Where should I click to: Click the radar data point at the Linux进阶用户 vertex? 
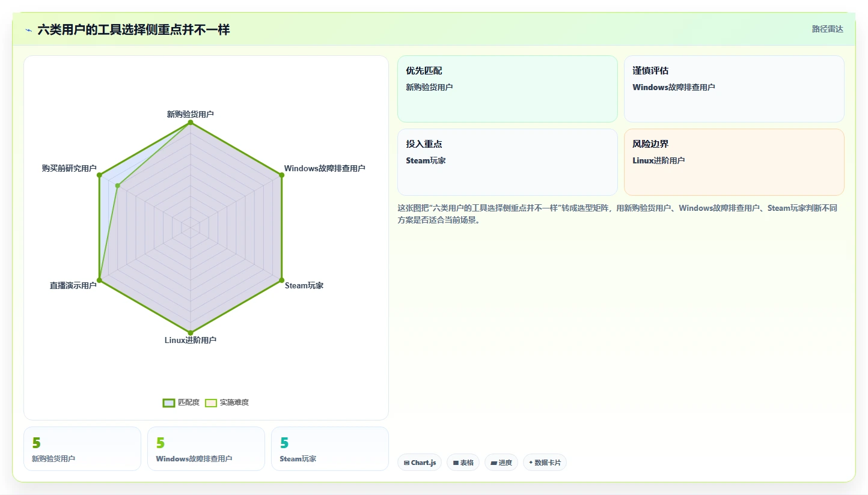(x=191, y=332)
